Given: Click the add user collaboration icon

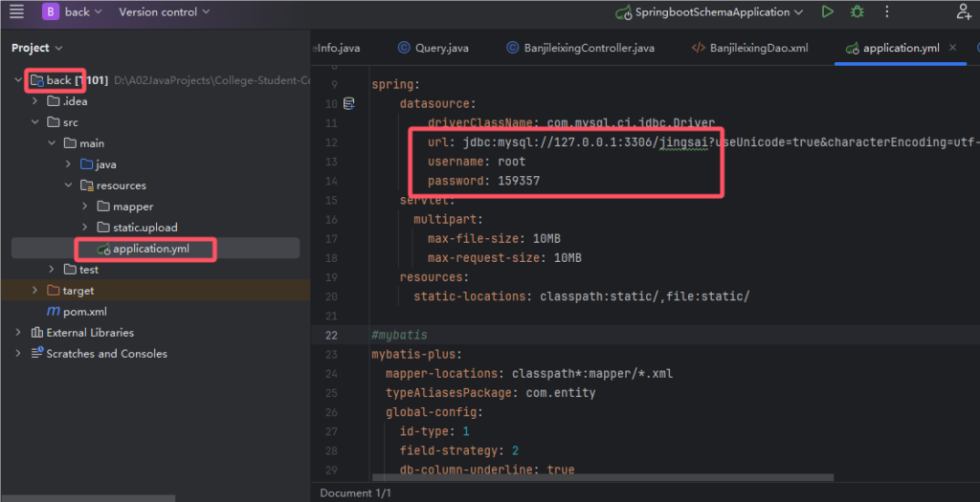Looking at the screenshot, I should (965, 11).
